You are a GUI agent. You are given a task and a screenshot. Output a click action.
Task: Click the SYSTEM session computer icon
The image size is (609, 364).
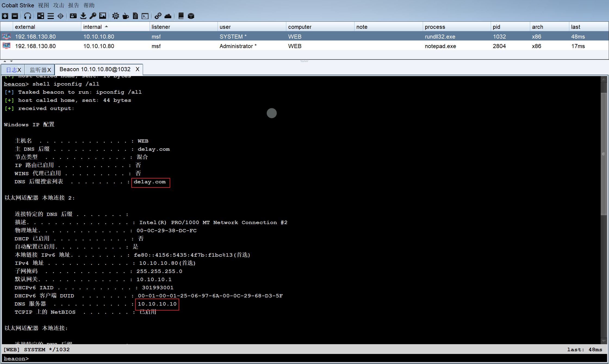tap(7, 36)
